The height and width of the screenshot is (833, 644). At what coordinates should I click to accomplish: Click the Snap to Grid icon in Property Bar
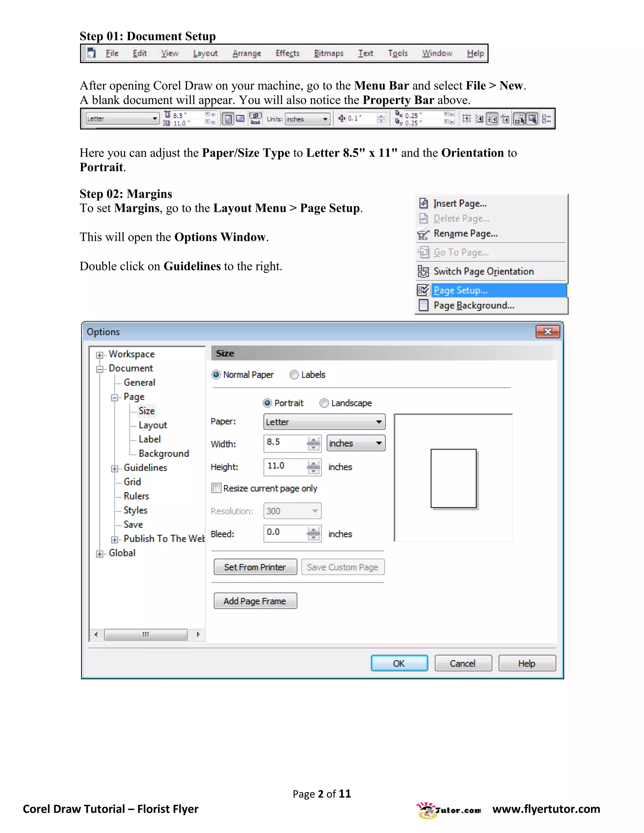[466, 119]
